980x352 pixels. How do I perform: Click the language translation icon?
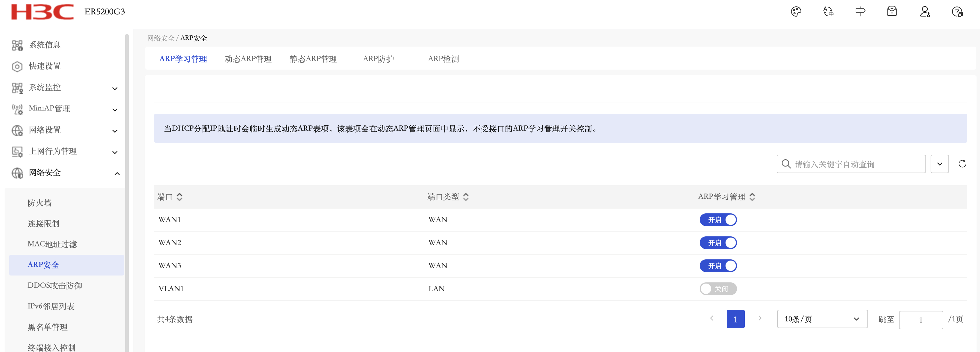pos(828,12)
